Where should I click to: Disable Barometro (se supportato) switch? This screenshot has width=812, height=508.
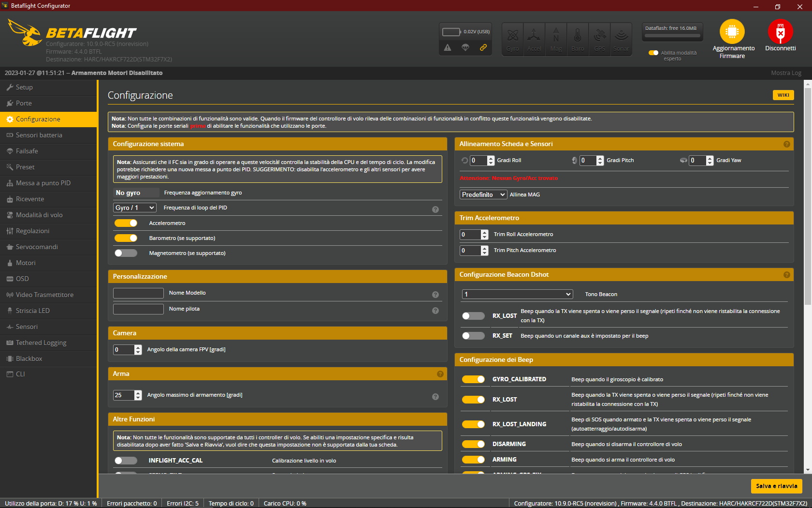tap(126, 238)
